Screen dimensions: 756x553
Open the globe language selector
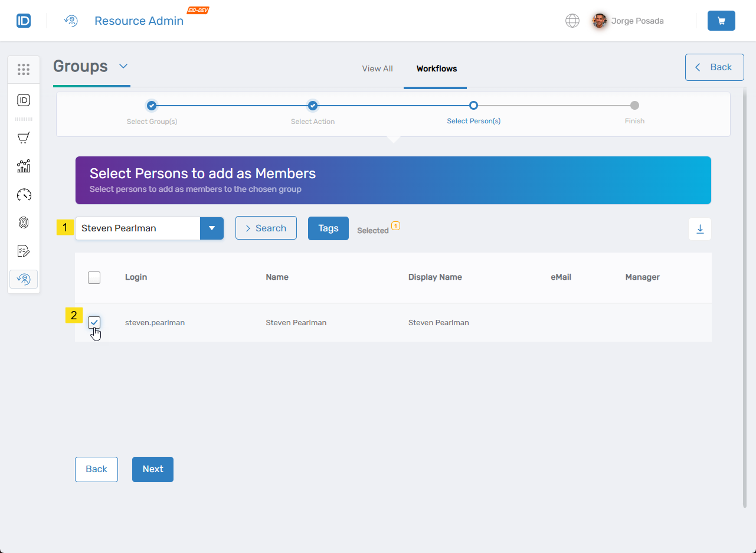tap(572, 20)
